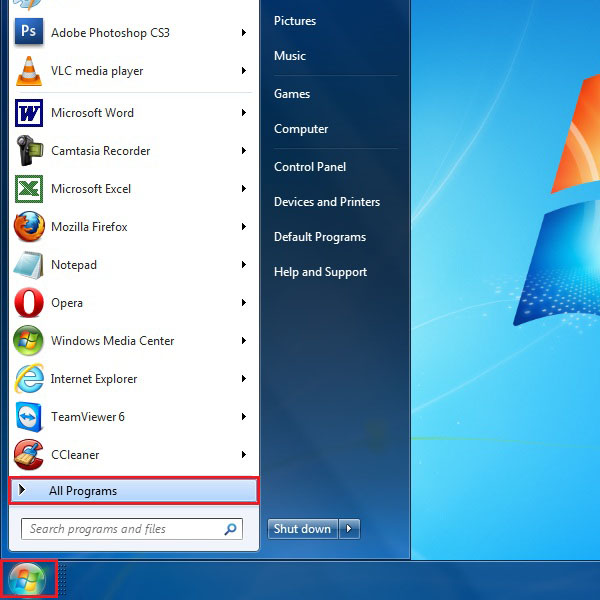Open Default Programs

pos(320,237)
